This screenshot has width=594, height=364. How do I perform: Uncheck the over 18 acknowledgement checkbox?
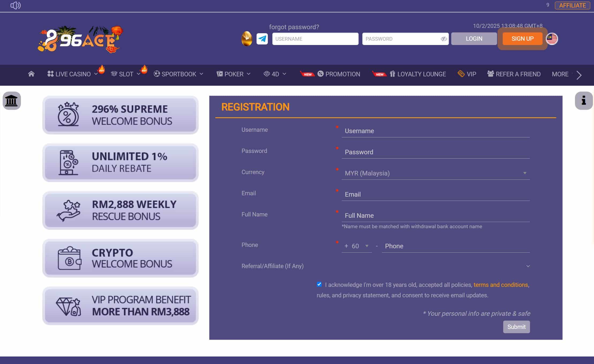tap(319, 284)
